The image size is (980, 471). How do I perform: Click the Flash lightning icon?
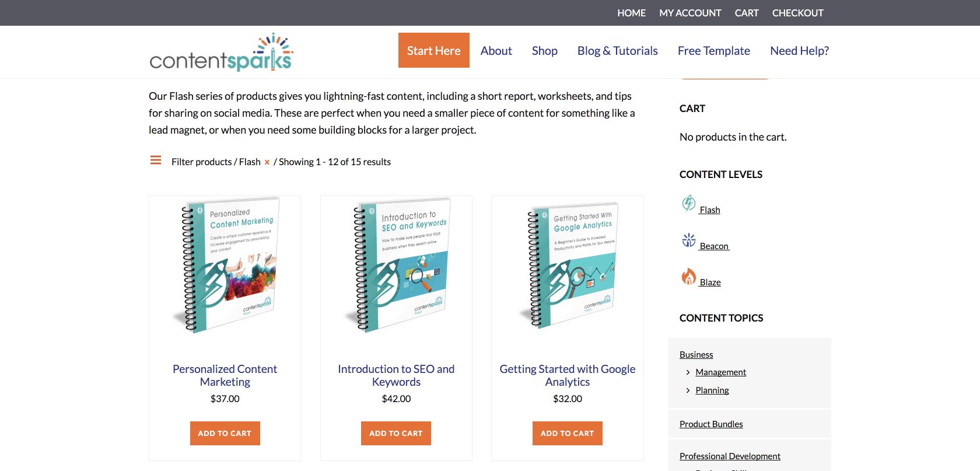coord(689,203)
